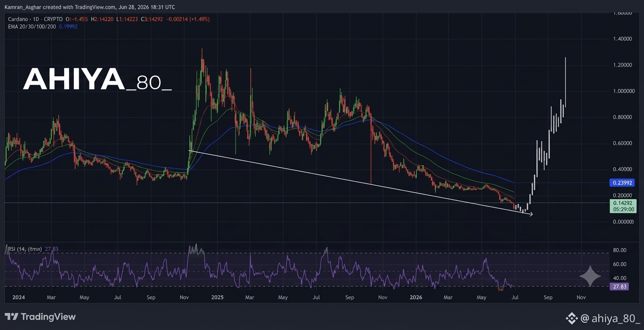Click the "80.00" RSI axis label
This screenshot has height=330, width=644.
point(620,250)
